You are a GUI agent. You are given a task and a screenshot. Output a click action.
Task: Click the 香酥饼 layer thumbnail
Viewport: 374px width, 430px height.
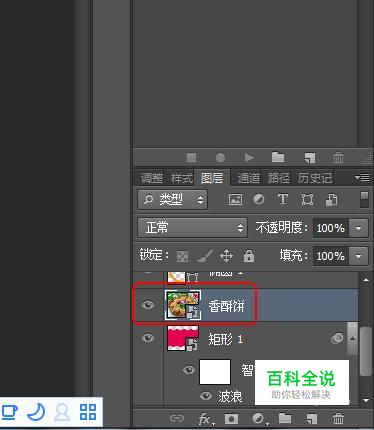183,305
